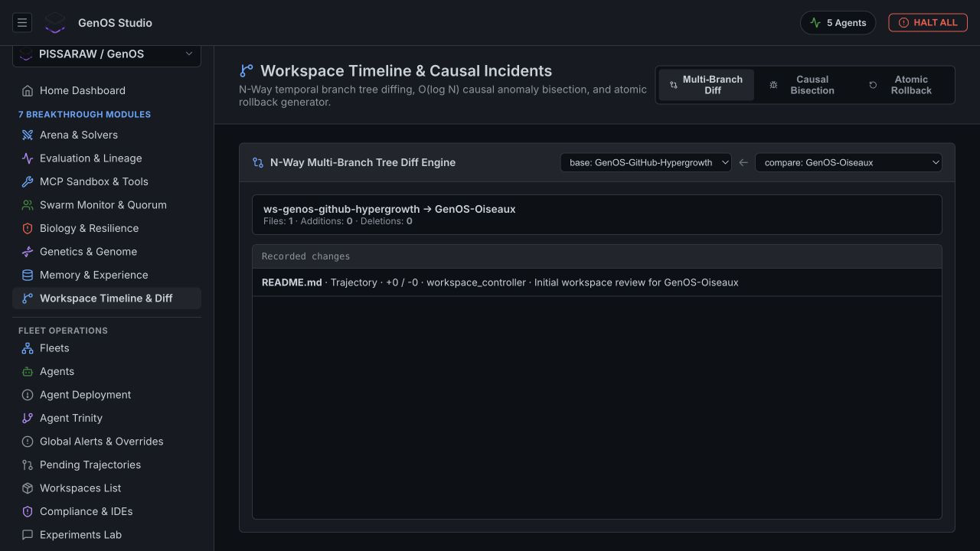
Task: Click the 5 Agents status badge
Action: click(838, 23)
